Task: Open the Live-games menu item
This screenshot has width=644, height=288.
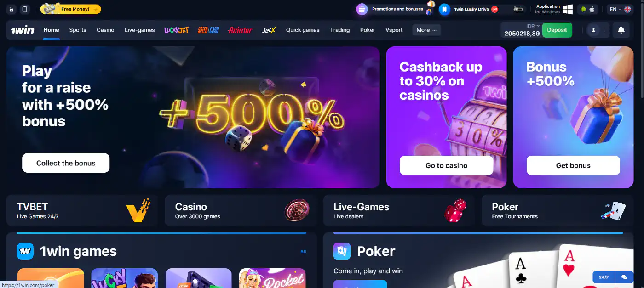Action: tap(139, 30)
